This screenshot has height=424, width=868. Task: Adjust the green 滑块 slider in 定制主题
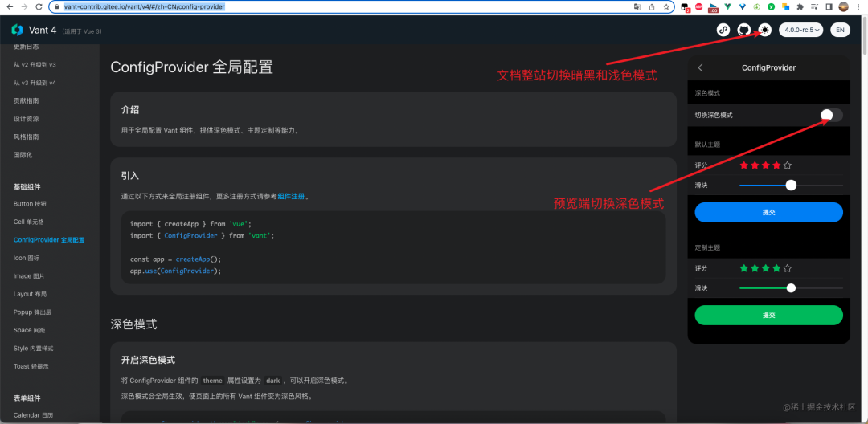[x=791, y=288]
